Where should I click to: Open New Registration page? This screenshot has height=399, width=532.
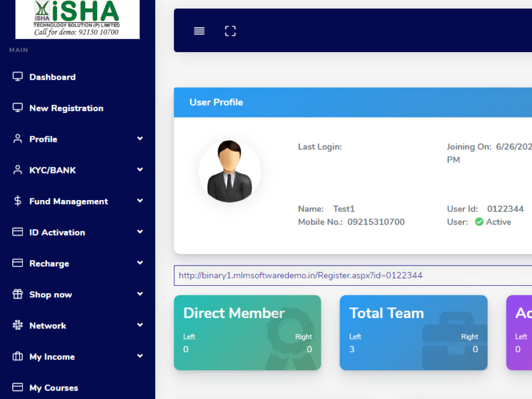tap(66, 108)
